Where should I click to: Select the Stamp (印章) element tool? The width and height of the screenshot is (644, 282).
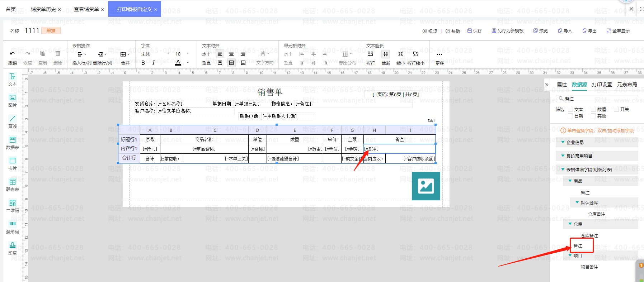[x=13, y=248]
